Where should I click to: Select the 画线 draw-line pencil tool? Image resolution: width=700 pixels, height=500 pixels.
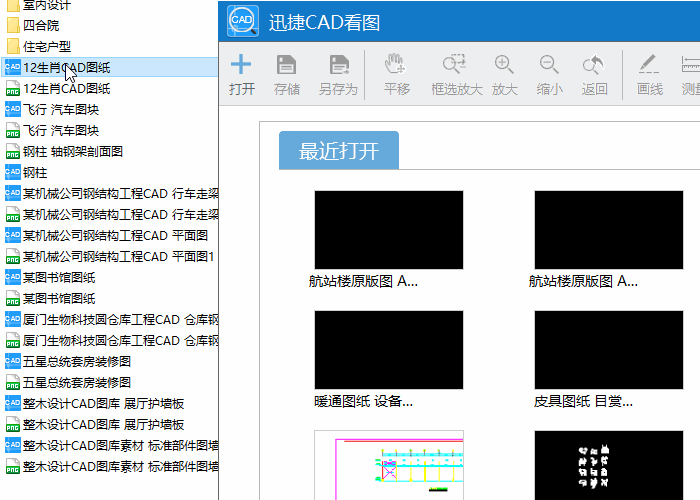point(648,64)
